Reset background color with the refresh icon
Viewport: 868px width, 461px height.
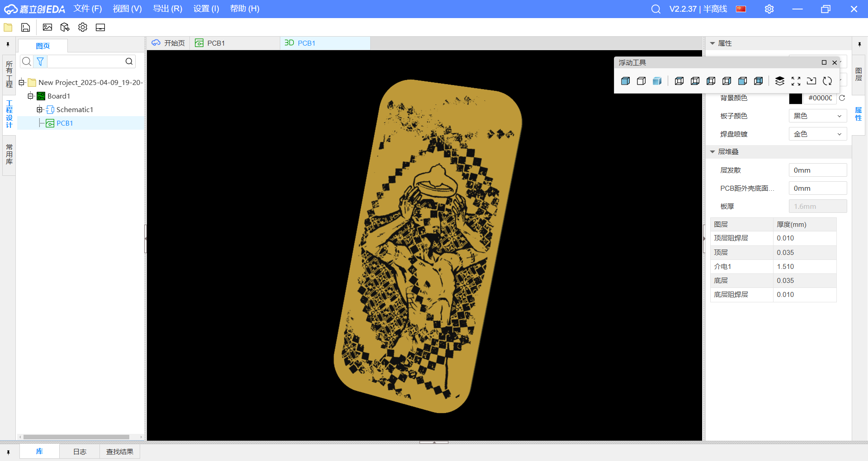[x=842, y=98]
